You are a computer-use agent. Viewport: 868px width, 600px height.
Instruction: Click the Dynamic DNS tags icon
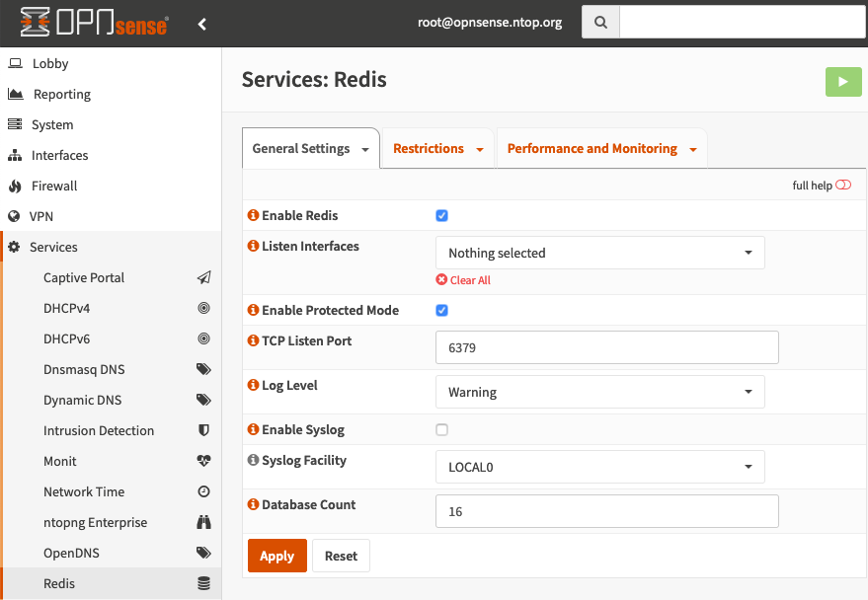point(203,400)
